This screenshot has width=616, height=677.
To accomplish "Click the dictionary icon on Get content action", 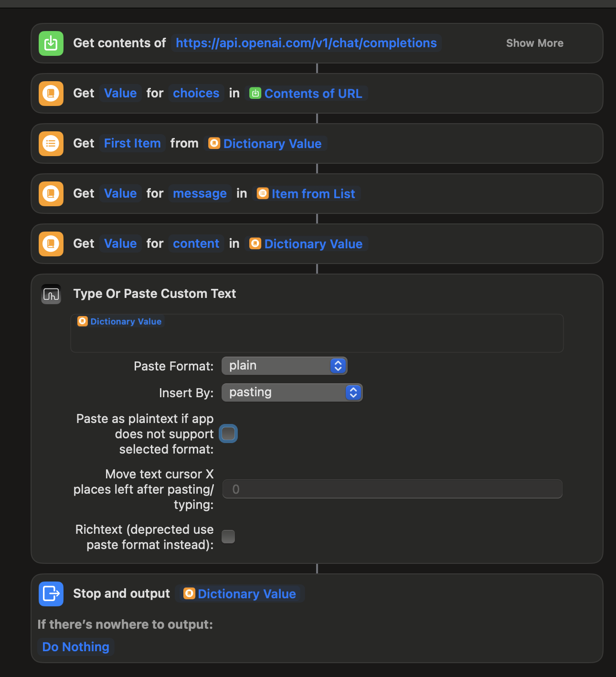I will point(51,243).
